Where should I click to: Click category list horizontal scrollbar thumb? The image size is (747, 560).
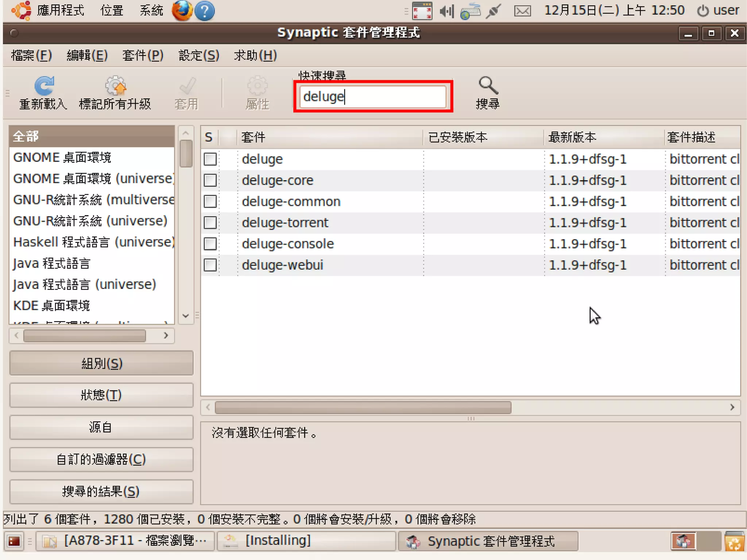[x=85, y=336]
